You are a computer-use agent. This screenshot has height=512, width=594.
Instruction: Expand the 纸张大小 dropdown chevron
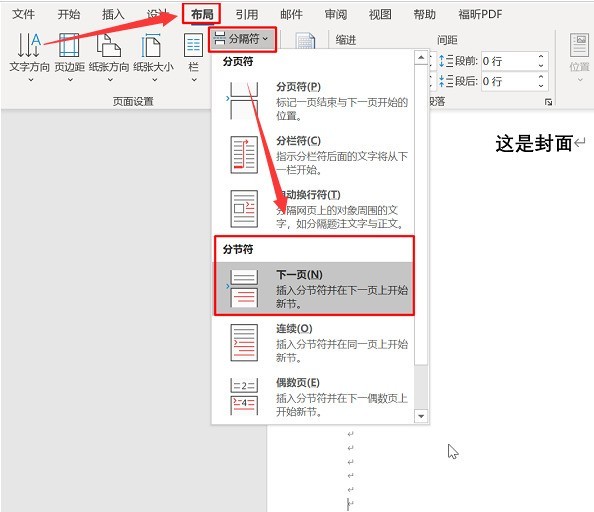[154, 80]
